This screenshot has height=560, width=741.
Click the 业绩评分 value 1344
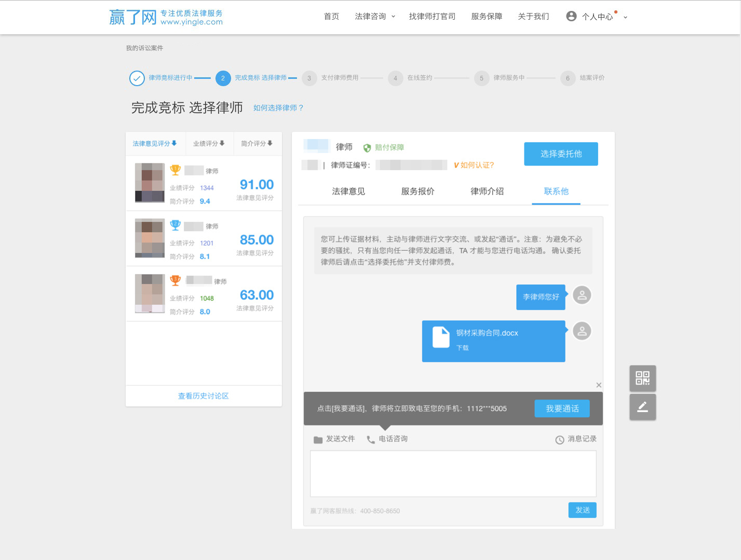coord(207,188)
